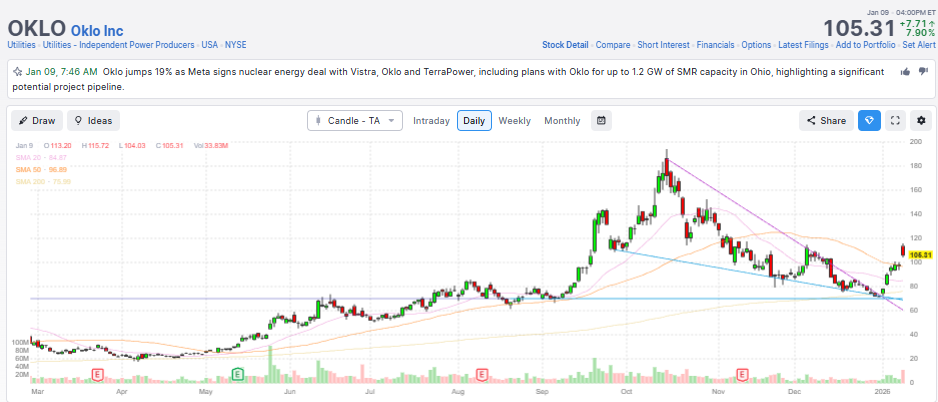The image size is (938, 402).
Task: Open the Financials page
Action: pyautogui.click(x=715, y=45)
